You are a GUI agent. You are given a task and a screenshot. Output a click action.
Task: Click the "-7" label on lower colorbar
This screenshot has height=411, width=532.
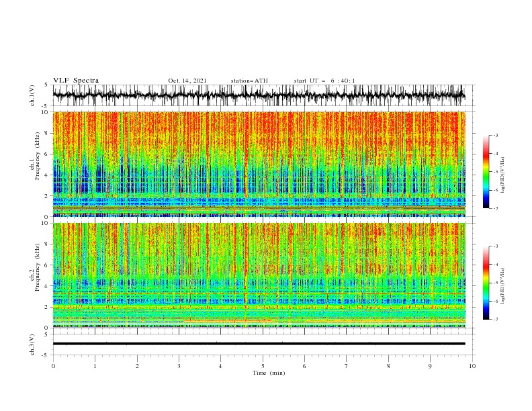coord(496,320)
